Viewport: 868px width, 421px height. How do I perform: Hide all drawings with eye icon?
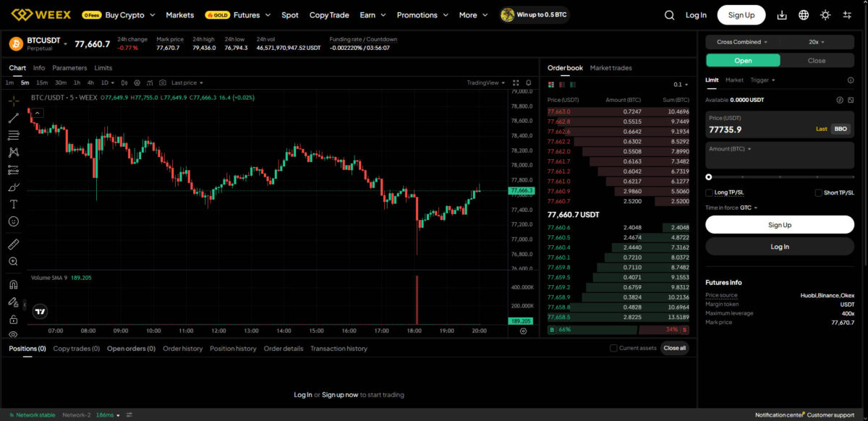pyautogui.click(x=13, y=334)
